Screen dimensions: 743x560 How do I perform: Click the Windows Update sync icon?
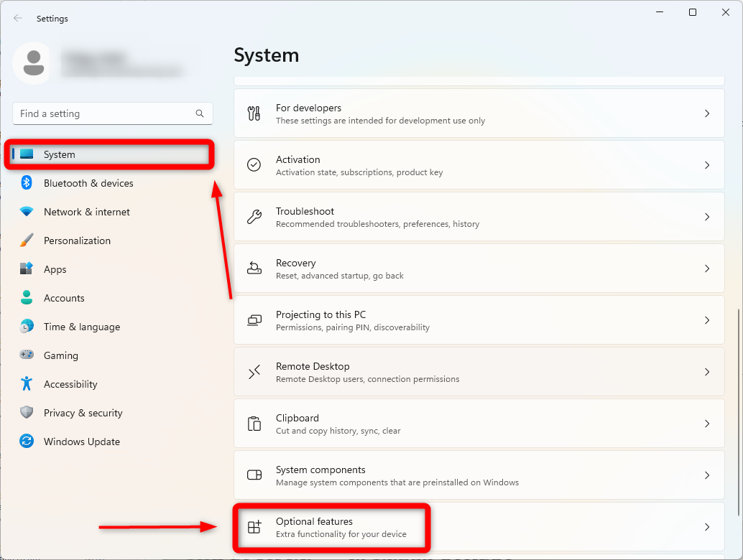[27, 442]
